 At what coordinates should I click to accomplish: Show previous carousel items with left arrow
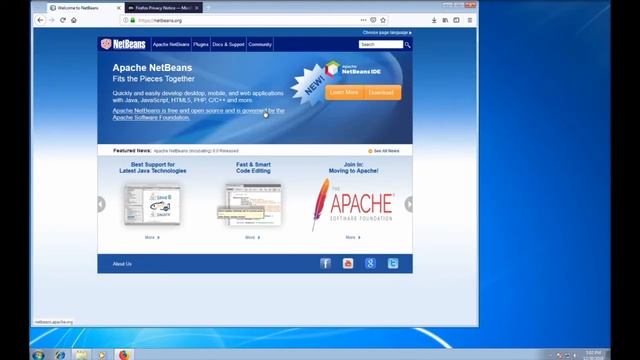(101, 204)
